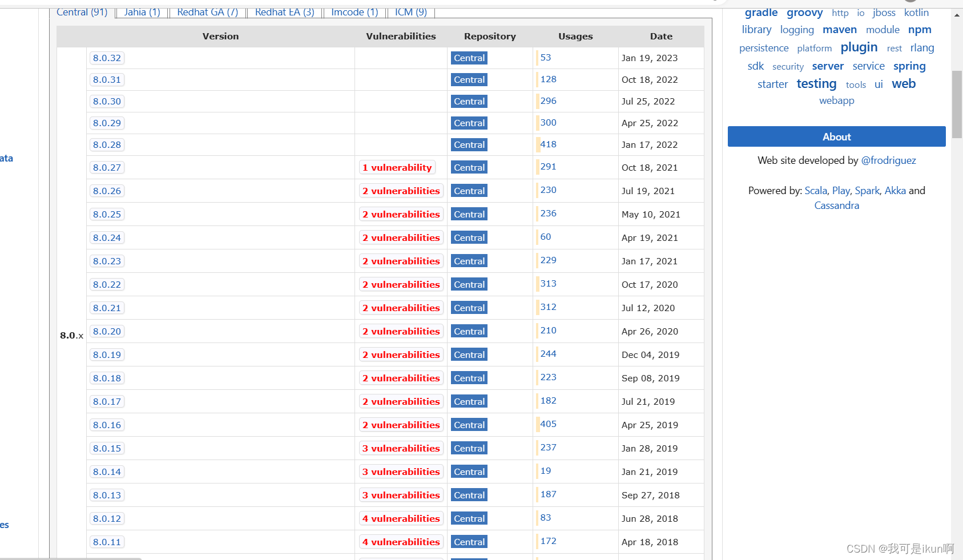This screenshot has height=560, width=963.
Task: Open version 8.0.26 link
Action: (x=107, y=191)
